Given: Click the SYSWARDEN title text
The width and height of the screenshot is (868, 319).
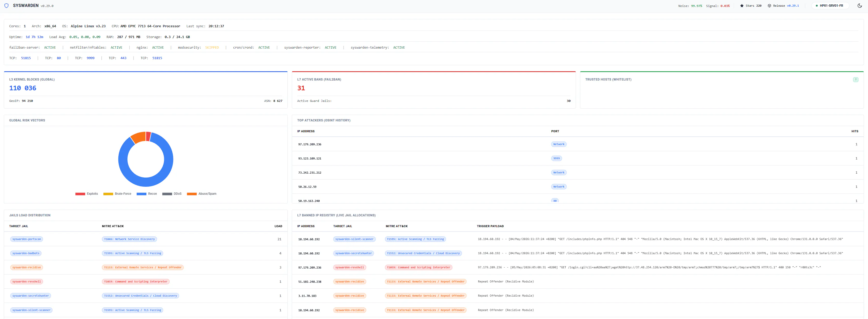Looking at the screenshot, I should point(26,6).
